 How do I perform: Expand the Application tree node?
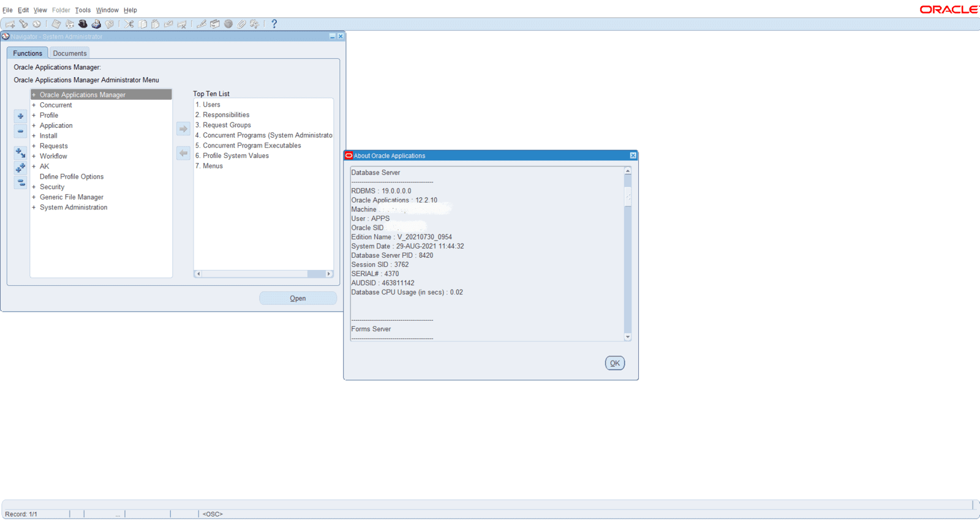34,126
